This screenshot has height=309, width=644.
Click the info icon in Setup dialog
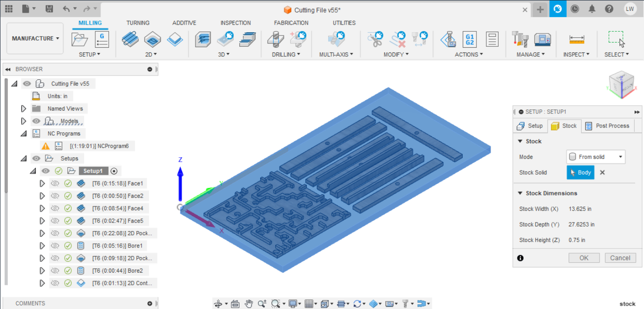(520, 258)
